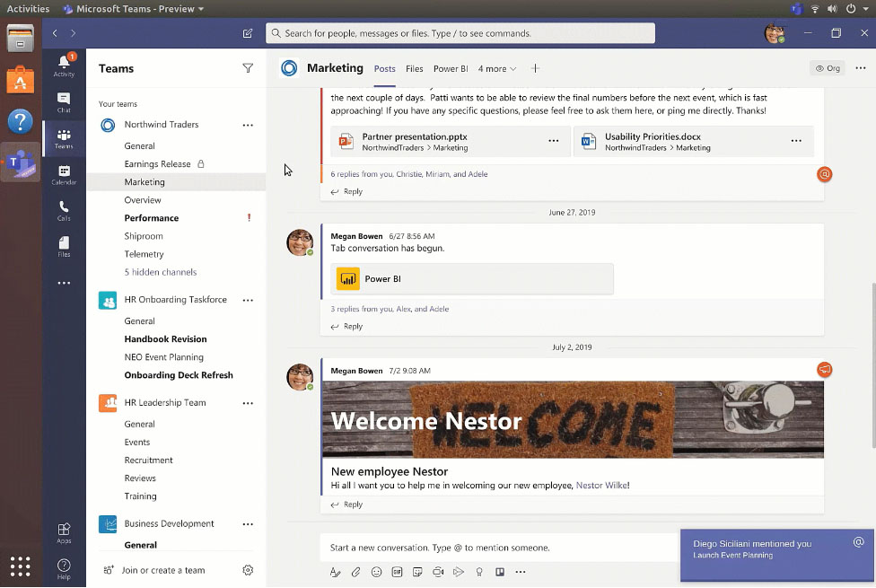Open the Chat section in the sidebar
Viewport: 876px width, 588px height.
coord(64,102)
